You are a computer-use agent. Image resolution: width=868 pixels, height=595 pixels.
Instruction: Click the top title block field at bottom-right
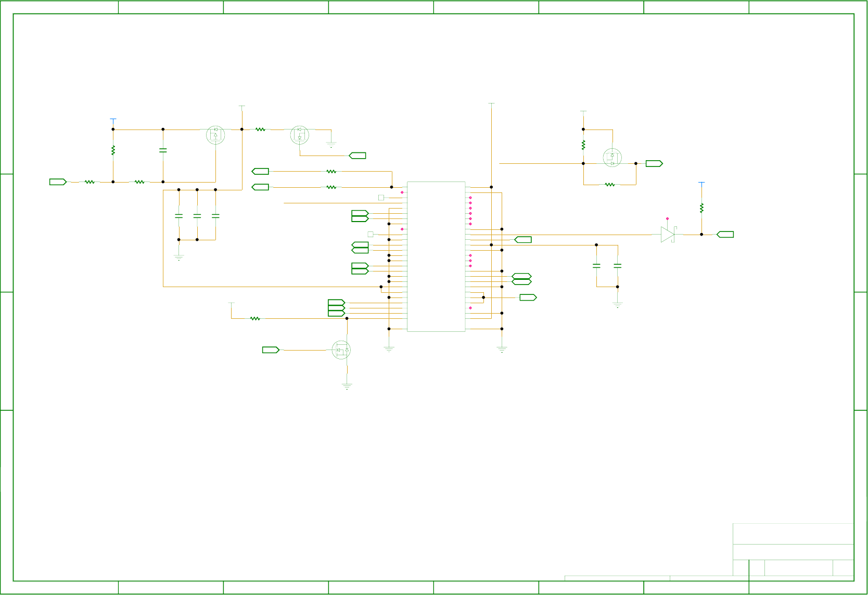pos(793,534)
